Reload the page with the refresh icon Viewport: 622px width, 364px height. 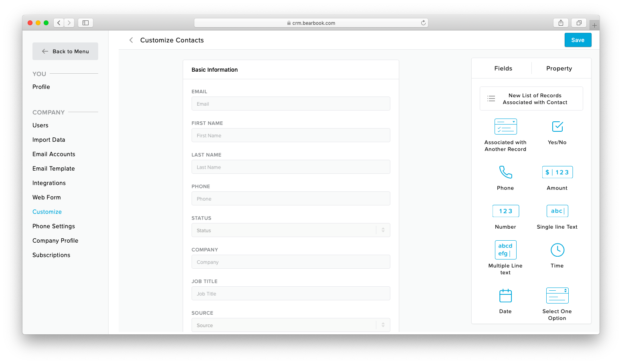click(x=423, y=23)
